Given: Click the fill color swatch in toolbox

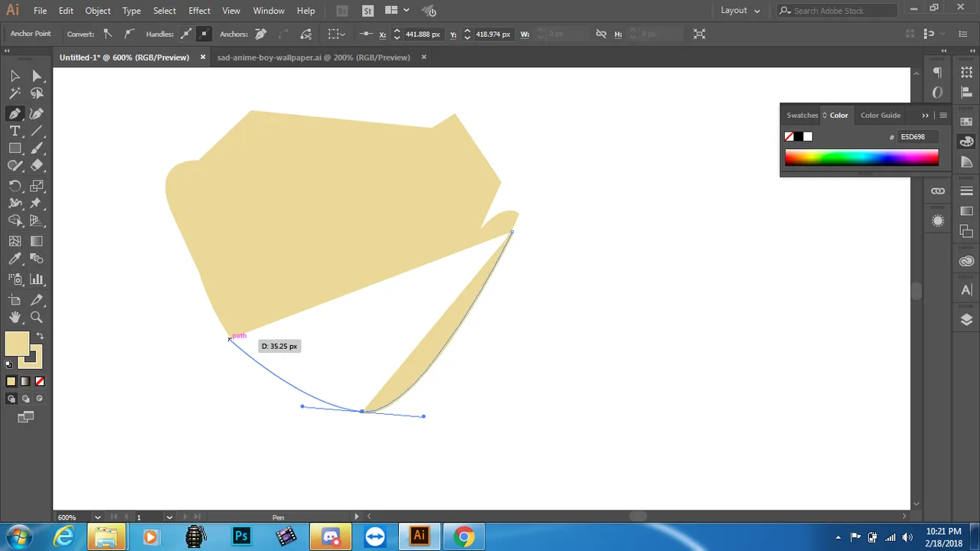Looking at the screenshot, I should click(17, 344).
